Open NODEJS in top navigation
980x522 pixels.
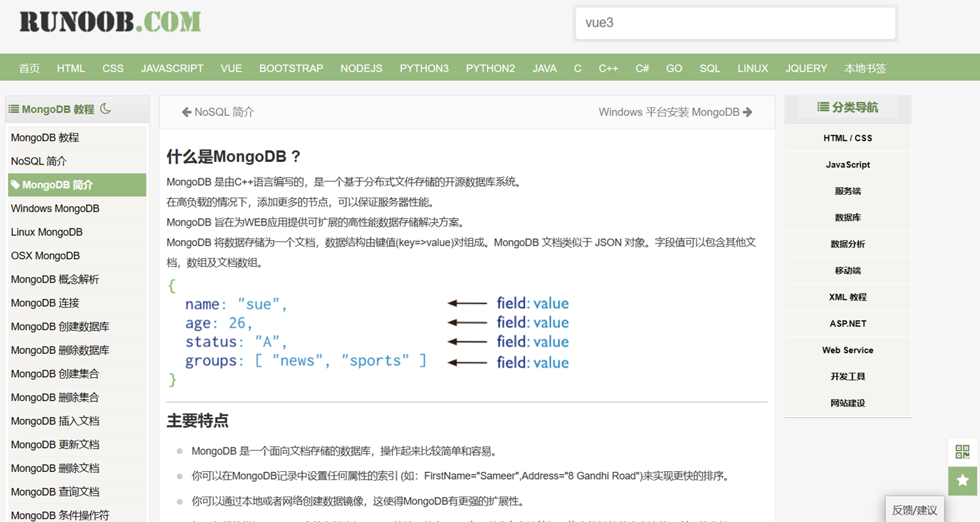pos(361,69)
